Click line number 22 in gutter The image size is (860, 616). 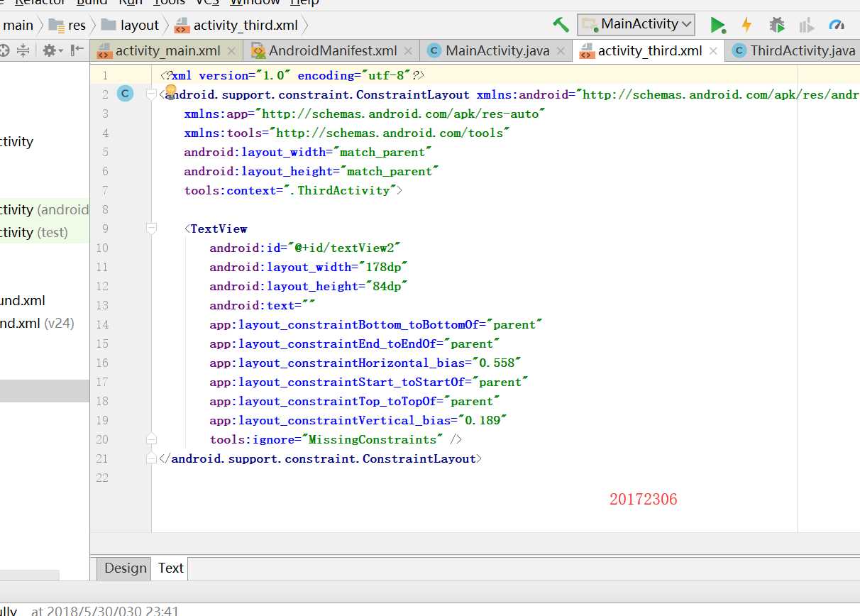(102, 478)
